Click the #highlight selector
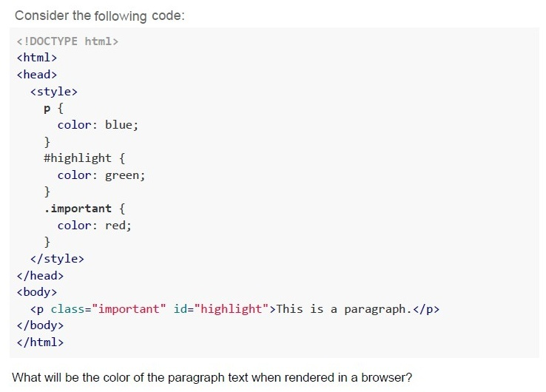This screenshot has height=392, width=546. tap(78, 158)
